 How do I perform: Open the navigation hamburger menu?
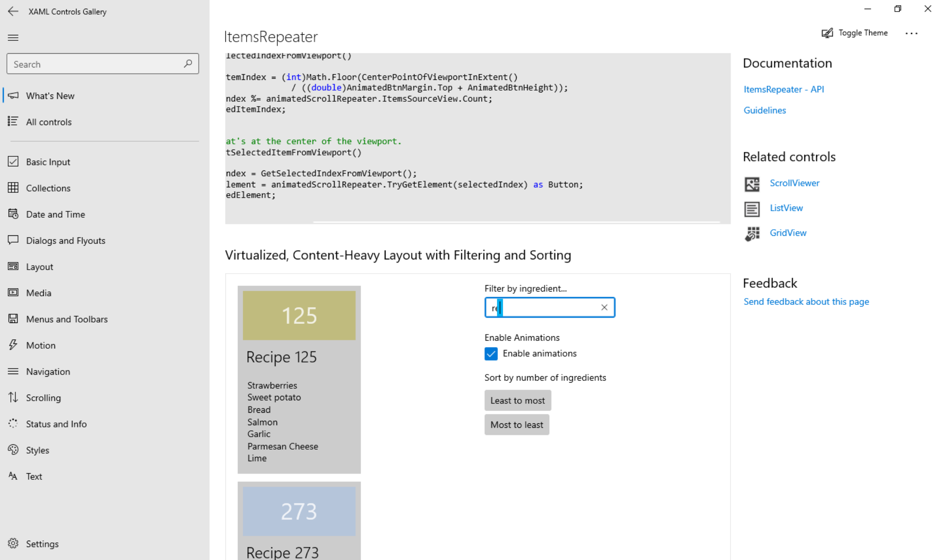coord(13,37)
